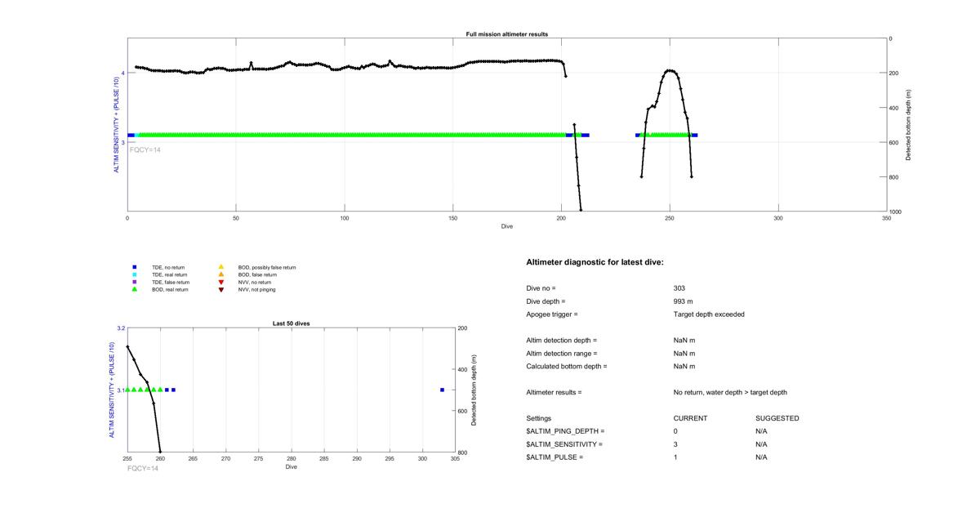Click the dive number value '303'
The image size is (980, 508).
tap(679, 288)
